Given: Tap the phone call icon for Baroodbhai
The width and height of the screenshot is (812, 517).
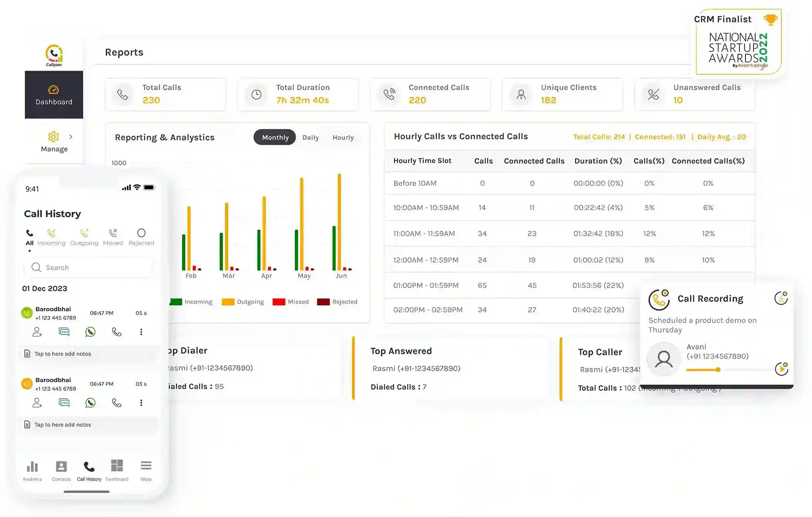Looking at the screenshot, I should click(117, 332).
